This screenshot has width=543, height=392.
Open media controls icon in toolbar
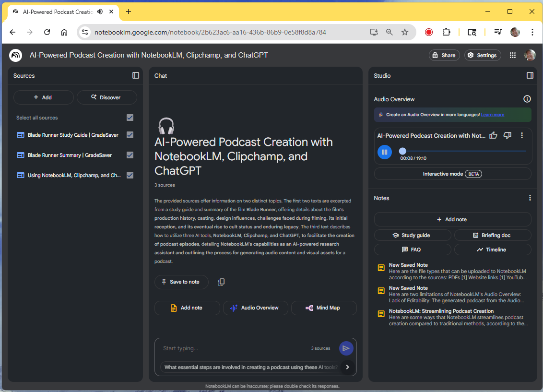tap(497, 32)
